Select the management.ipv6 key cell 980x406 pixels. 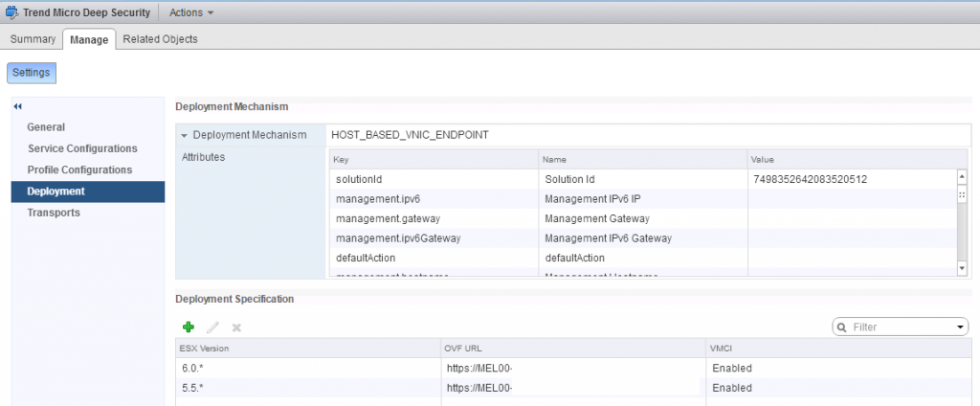pyautogui.click(x=434, y=199)
